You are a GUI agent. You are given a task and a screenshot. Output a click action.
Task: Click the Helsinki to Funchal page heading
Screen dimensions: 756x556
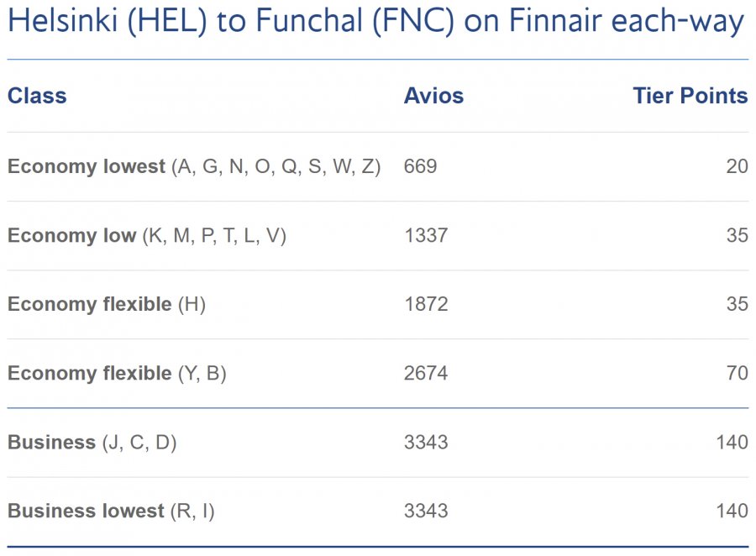[375, 23]
